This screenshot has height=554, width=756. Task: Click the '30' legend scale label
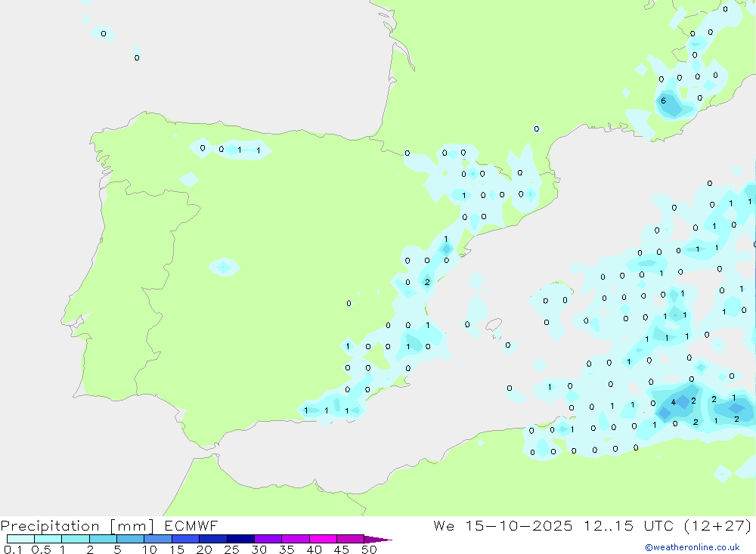(x=259, y=549)
